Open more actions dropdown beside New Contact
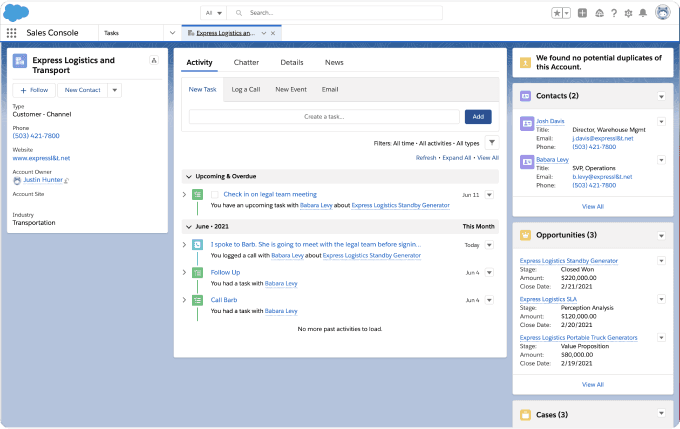 [114, 90]
